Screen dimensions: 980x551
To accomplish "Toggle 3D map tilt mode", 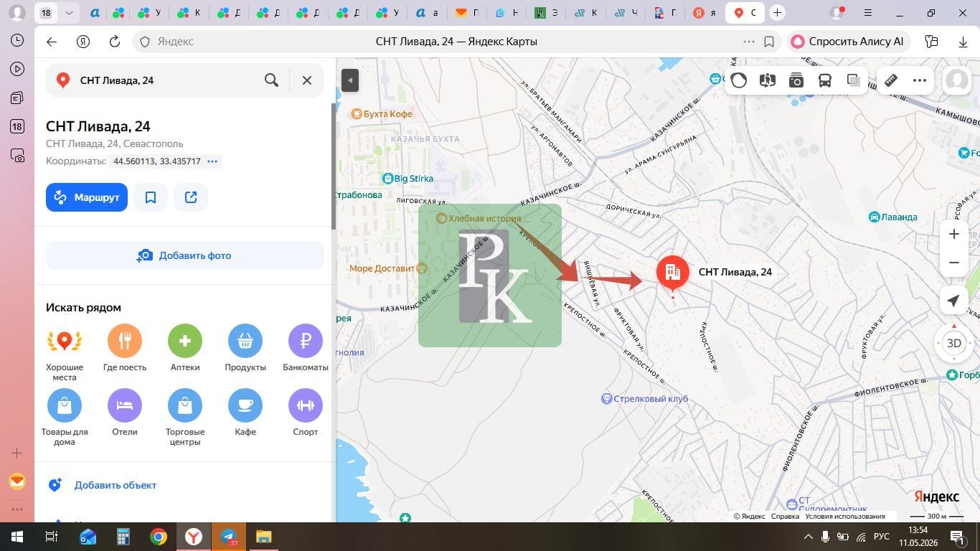I will click(x=954, y=343).
